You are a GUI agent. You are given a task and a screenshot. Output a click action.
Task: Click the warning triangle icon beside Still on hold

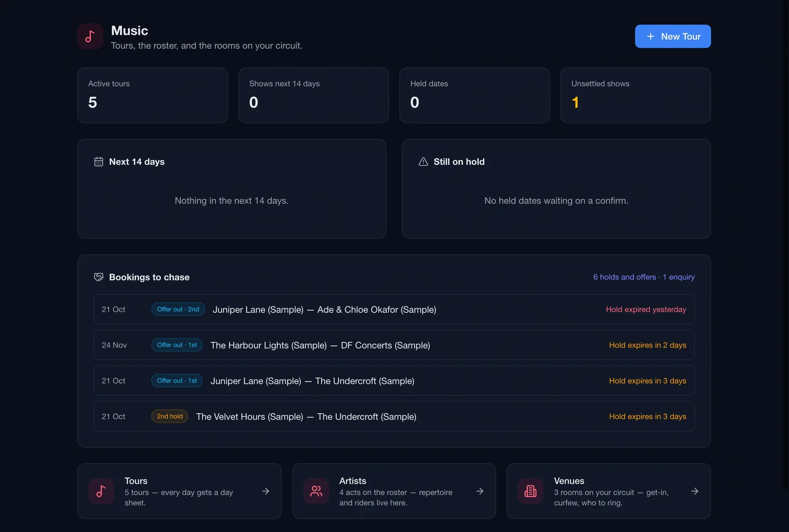[x=423, y=162]
